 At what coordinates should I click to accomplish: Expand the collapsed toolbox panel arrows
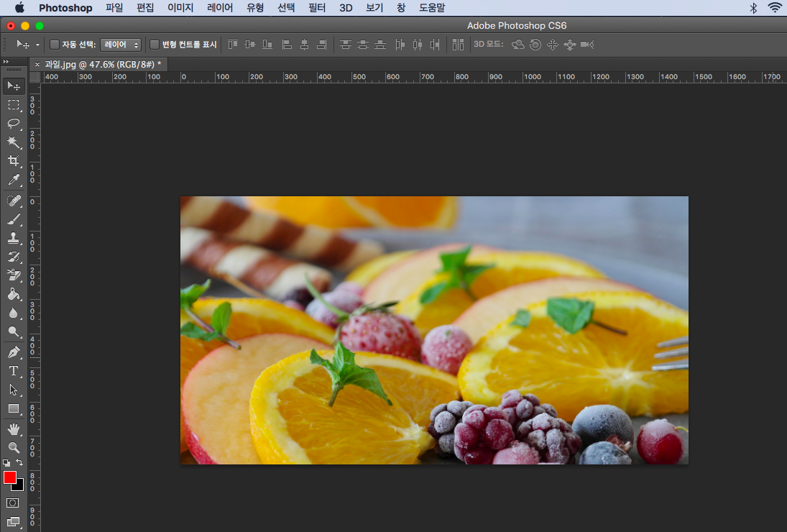(x=6, y=61)
